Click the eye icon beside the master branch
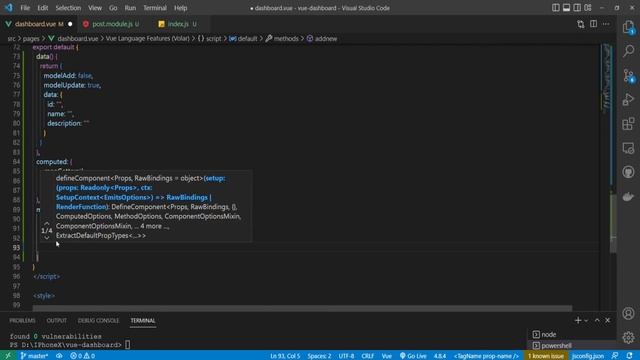640x360 pixels. [59, 356]
